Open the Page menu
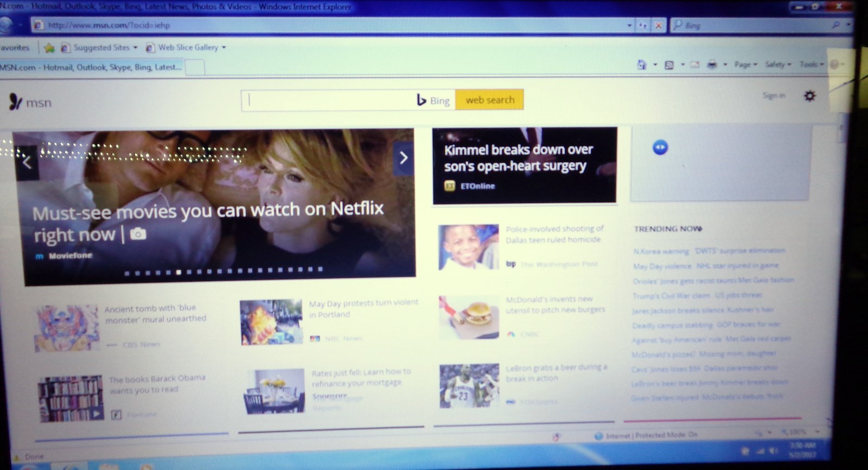Screen dimensions: 868x470 (x=745, y=65)
